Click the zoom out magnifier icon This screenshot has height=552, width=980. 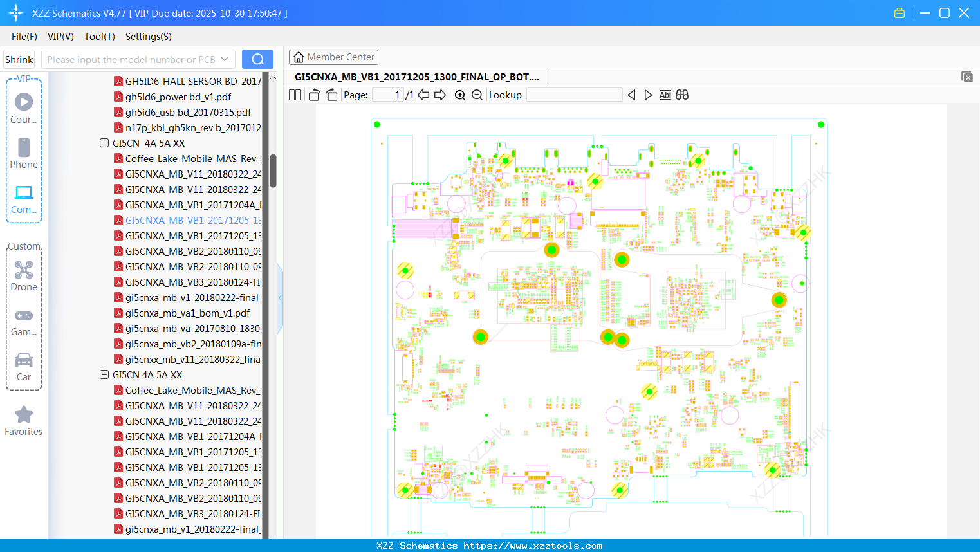tap(477, 95)
